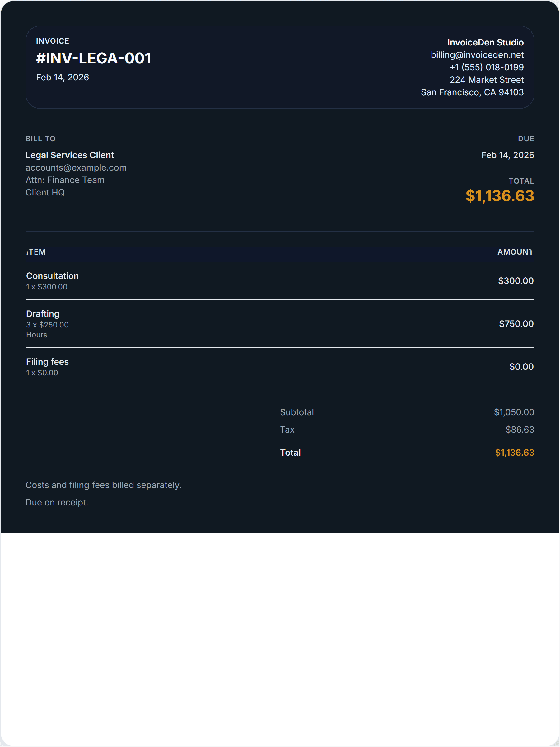
Task: Click the accounts@example.com client email
Action: click(76, 167)
